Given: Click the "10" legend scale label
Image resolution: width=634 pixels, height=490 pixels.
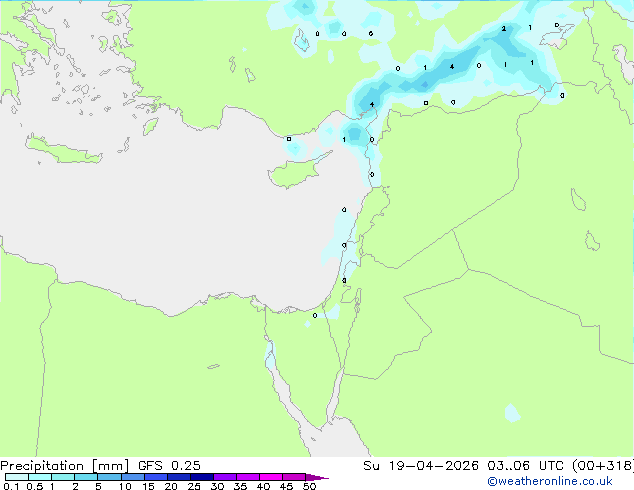Looking at the screenshot, I should (125, 486).
